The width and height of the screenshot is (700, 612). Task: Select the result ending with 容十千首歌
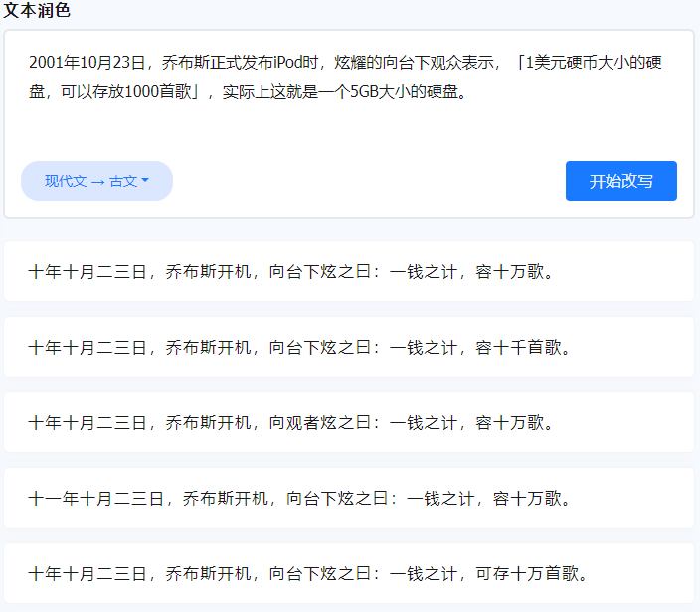point(348,347)
